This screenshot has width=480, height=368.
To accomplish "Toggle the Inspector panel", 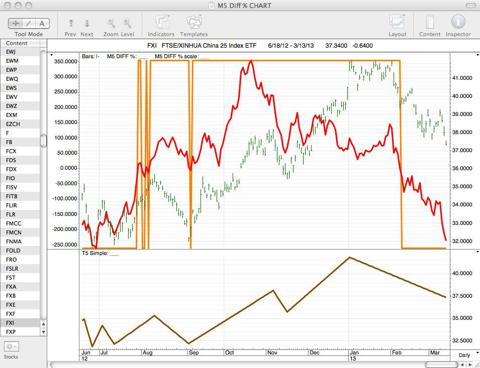I will [x=458, y=22].
